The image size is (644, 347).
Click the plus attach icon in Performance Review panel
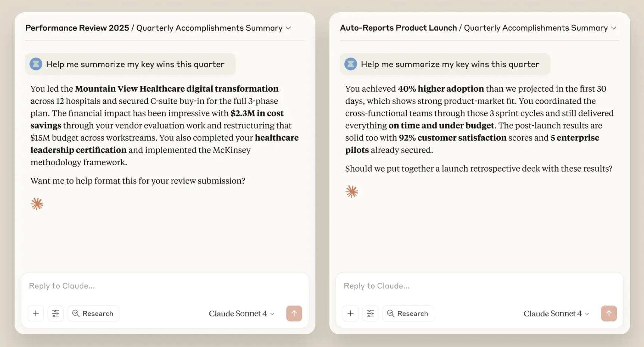36,313
